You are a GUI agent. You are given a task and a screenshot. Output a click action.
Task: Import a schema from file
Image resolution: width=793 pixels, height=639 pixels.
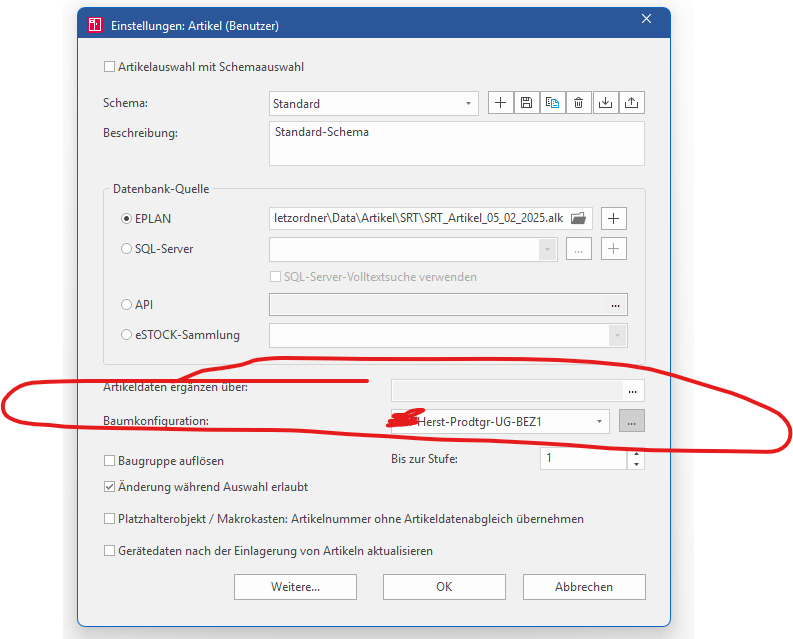(x=605, y=103)
